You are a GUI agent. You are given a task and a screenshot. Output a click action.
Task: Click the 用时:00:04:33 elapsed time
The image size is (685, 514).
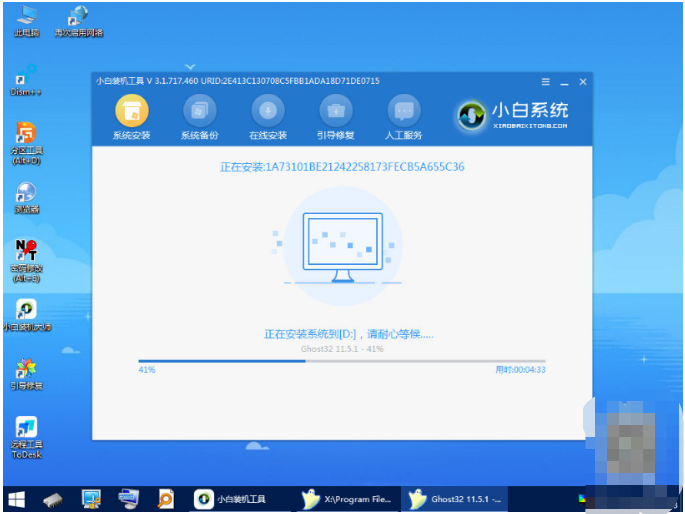(520, 370)
